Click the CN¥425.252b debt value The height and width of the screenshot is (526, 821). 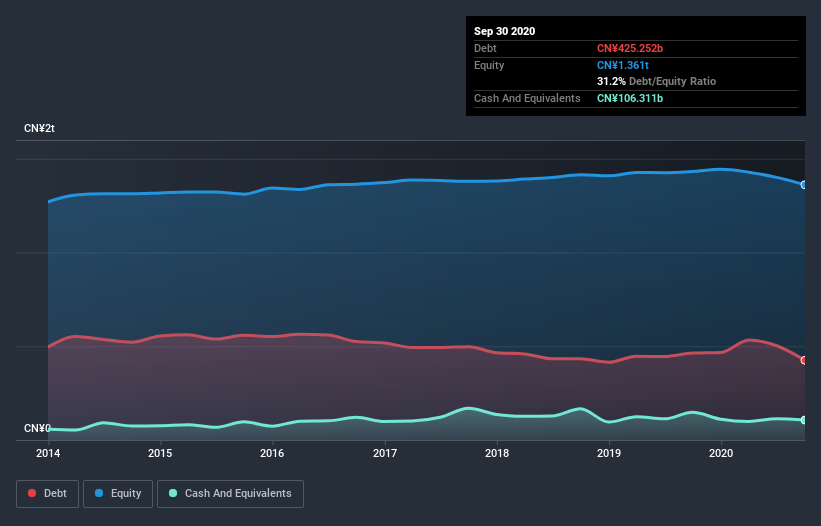pos(630,48)
